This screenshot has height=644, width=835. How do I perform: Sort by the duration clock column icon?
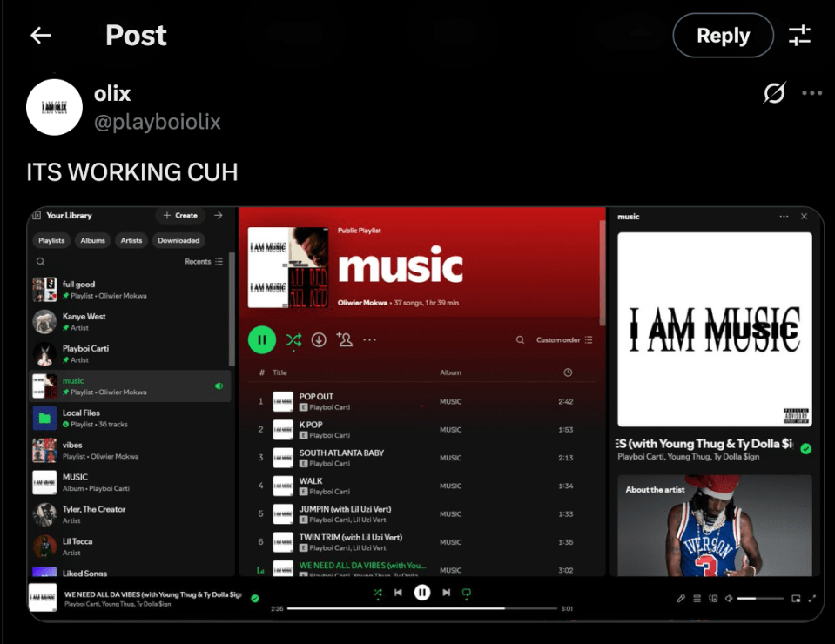[x=568, y=372]
